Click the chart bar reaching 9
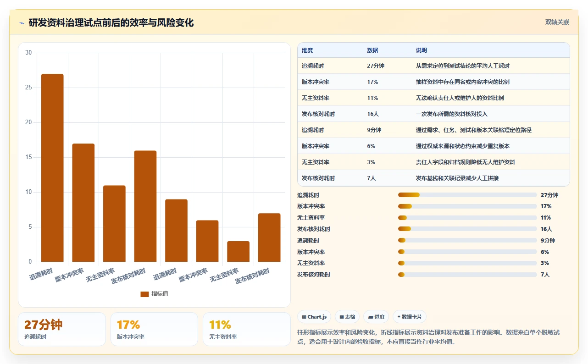The image size is (588, 364). 176,231
